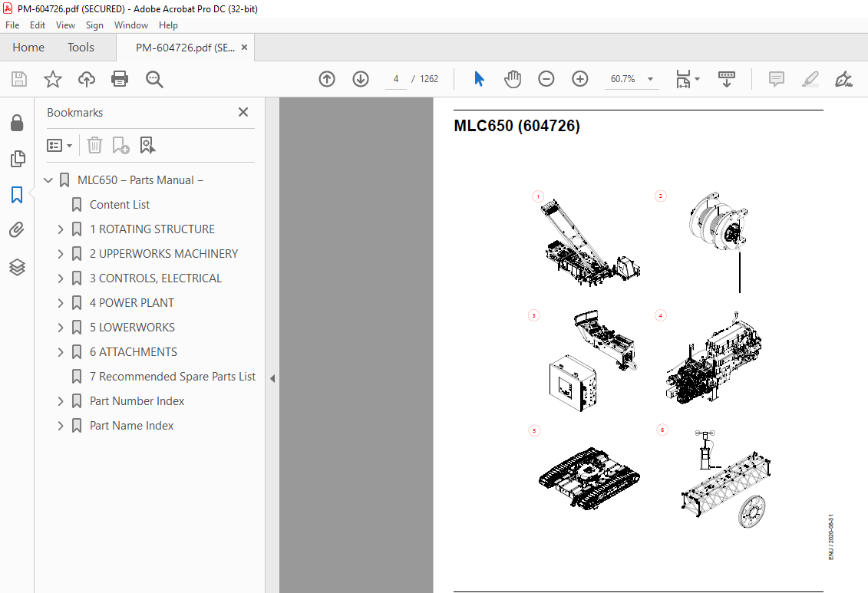Add a new bookmark icon
This screenshot has height=593, width=868.
[120, 145]
